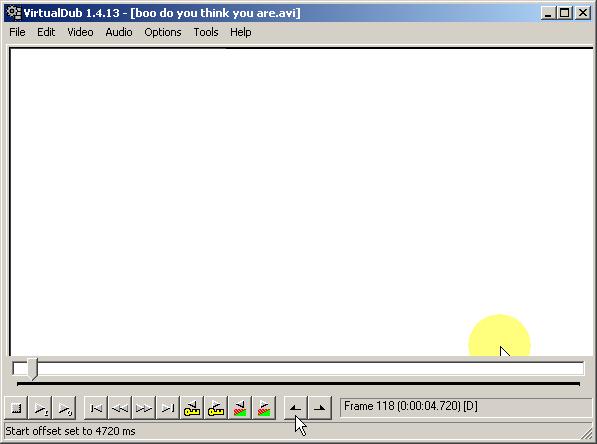Image resolution: width=597 pixels, height=444 pixels.
Task: Click the Stop playback button
Action: pos(16,408)
